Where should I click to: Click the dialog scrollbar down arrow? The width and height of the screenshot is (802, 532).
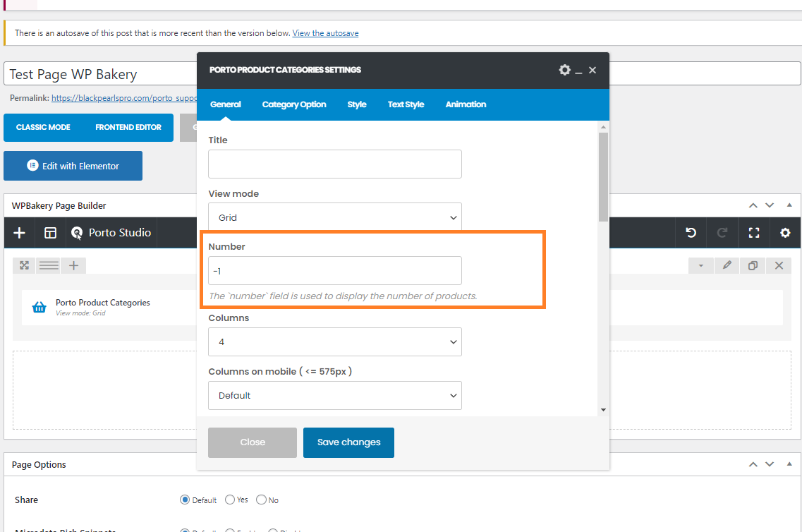coord(604,410)
